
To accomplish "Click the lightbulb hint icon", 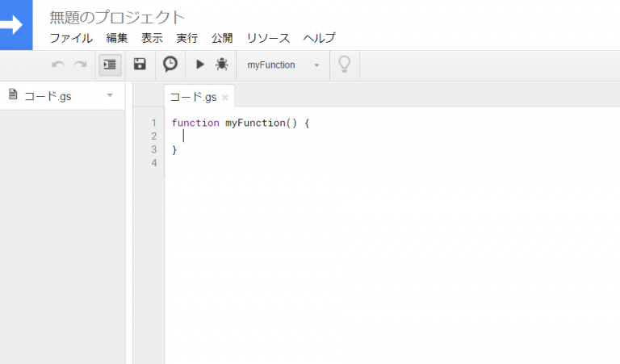I will pyautogui.click(x=345, y=64).
